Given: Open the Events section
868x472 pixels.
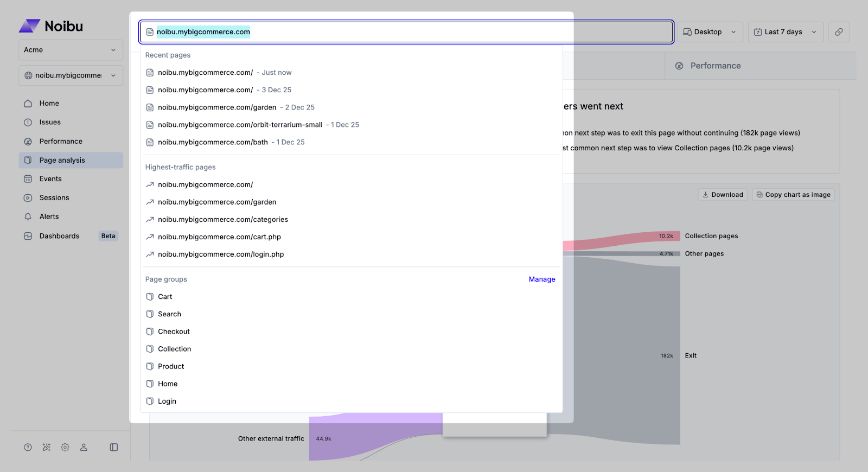Looking at the screenshot, I should [x=71, y=178].
